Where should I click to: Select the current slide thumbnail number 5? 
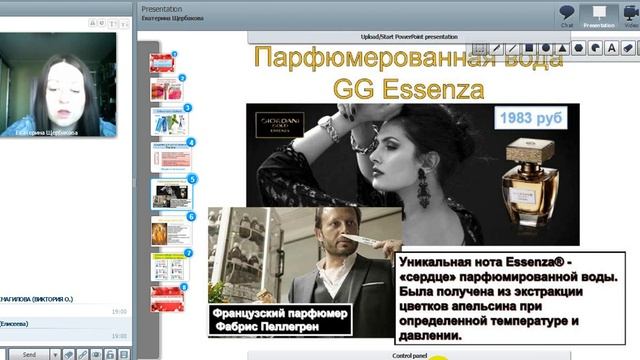coord(171,193)
